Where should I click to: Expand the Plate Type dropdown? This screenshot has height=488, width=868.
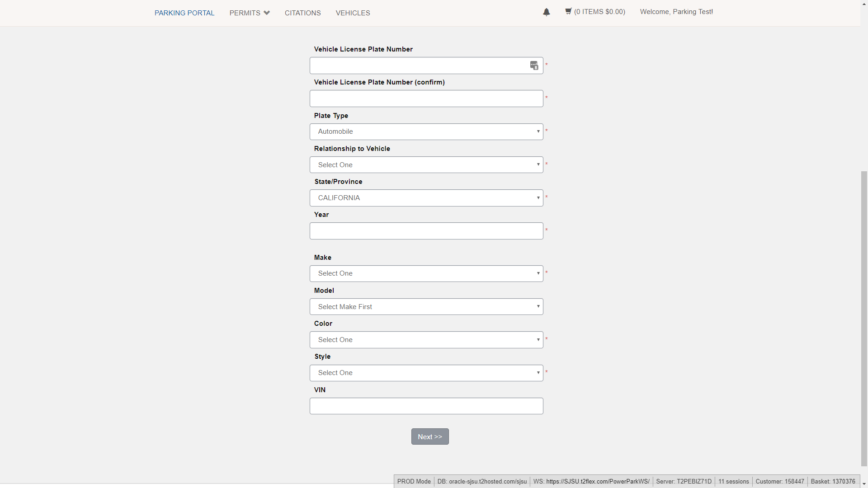(x=426, y=131)
